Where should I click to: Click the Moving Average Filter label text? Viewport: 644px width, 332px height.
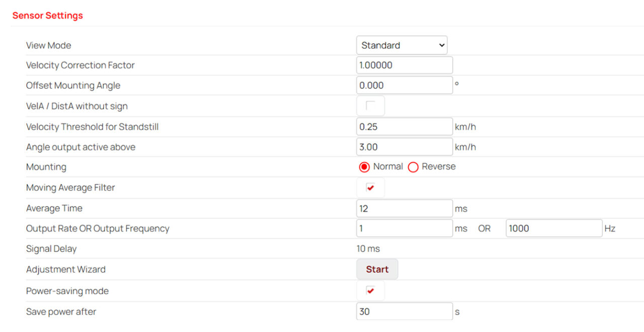(x=70, y=188)
